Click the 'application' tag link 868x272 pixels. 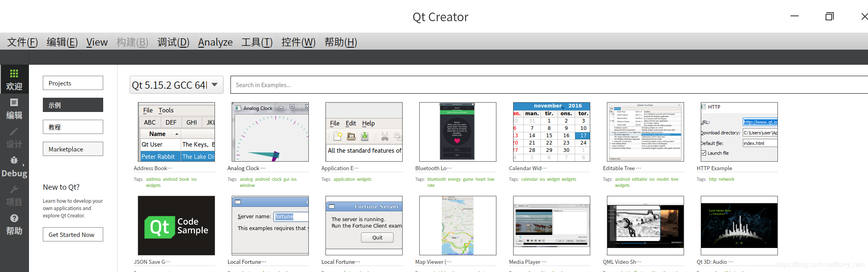coord(344,179)
